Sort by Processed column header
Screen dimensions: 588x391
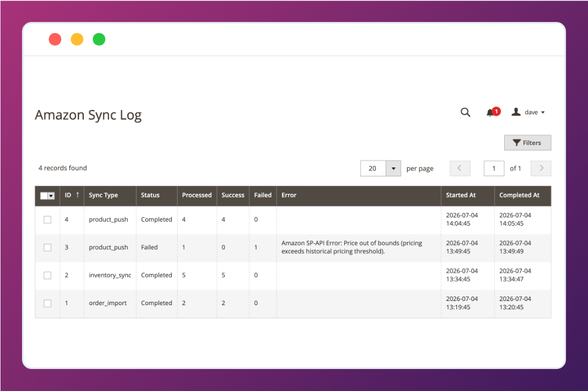coord(197,195)
